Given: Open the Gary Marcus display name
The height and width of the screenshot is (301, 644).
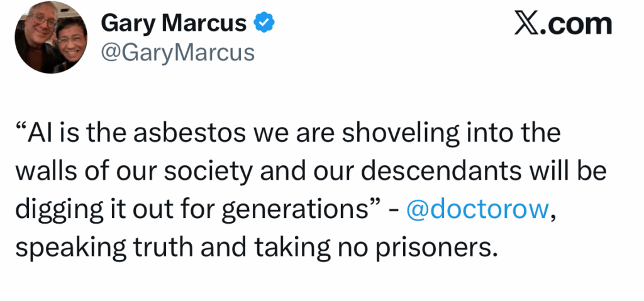Looking at the screenshot, I should pos(174,24).
